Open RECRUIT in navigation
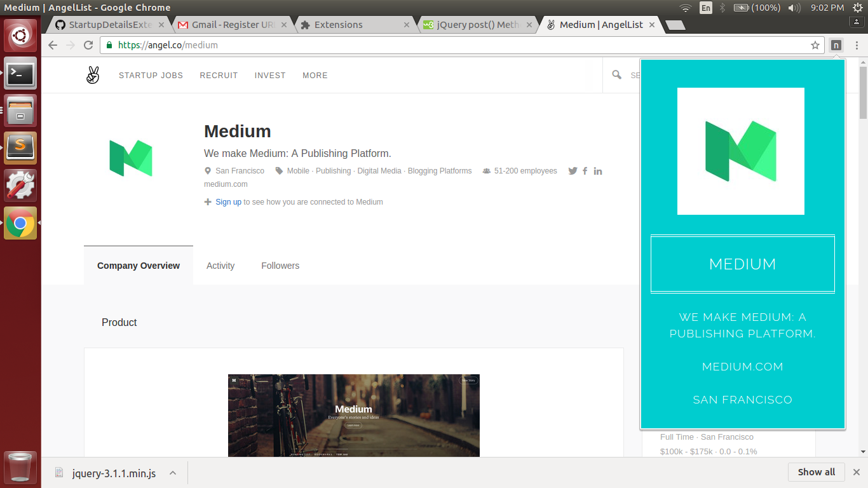 pos(219,75)
